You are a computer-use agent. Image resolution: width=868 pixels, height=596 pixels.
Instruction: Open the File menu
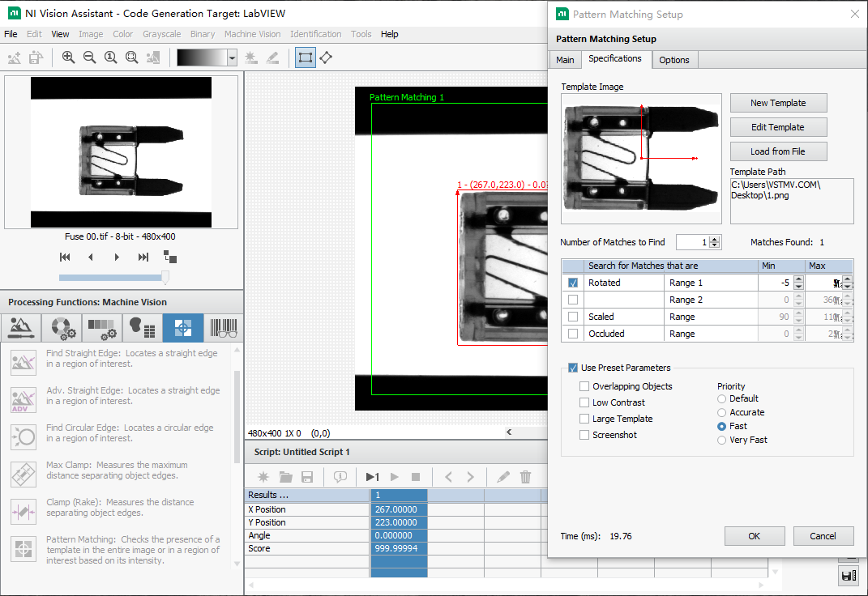tap(11, 34)
